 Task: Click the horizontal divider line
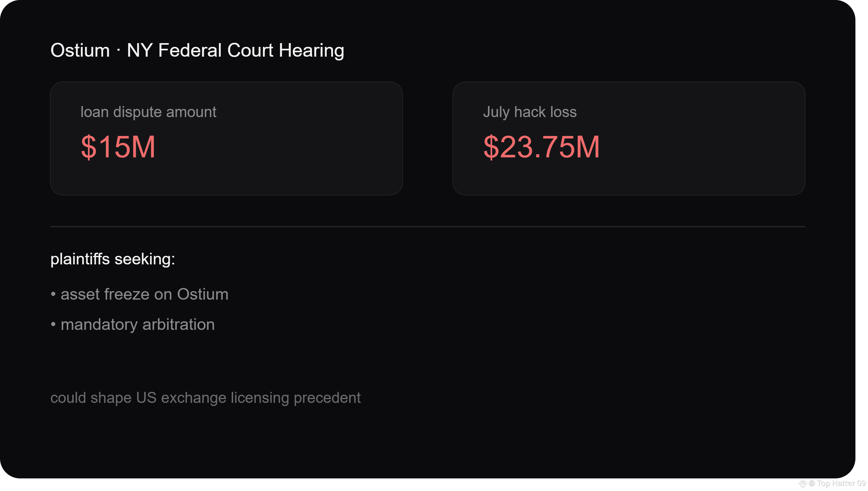point(428,227)
